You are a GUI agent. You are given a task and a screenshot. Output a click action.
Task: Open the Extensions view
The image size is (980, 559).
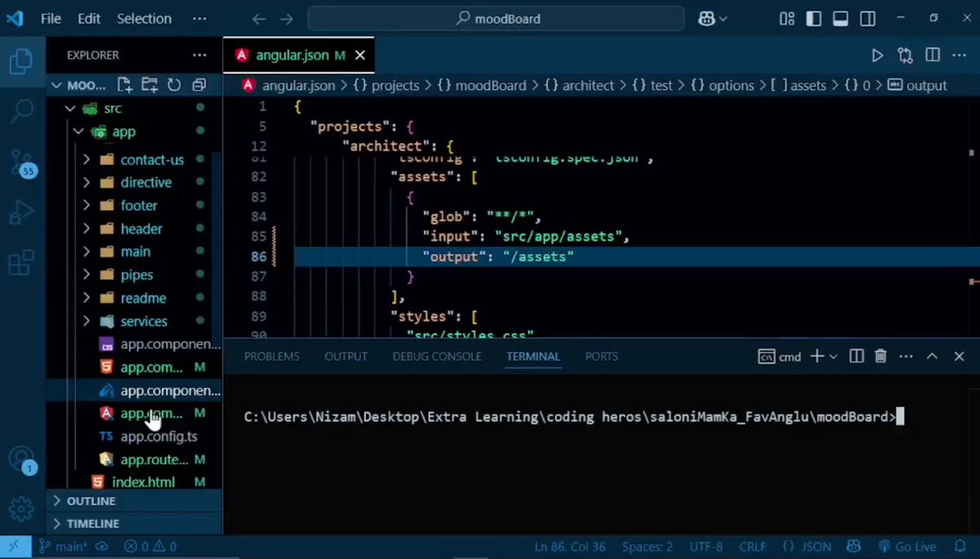(x=21, y=263)
